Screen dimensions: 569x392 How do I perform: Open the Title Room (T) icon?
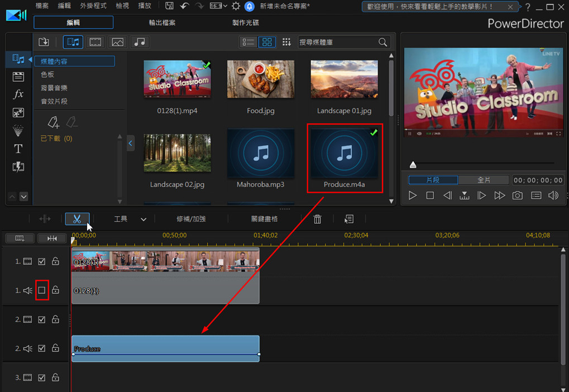18,149
